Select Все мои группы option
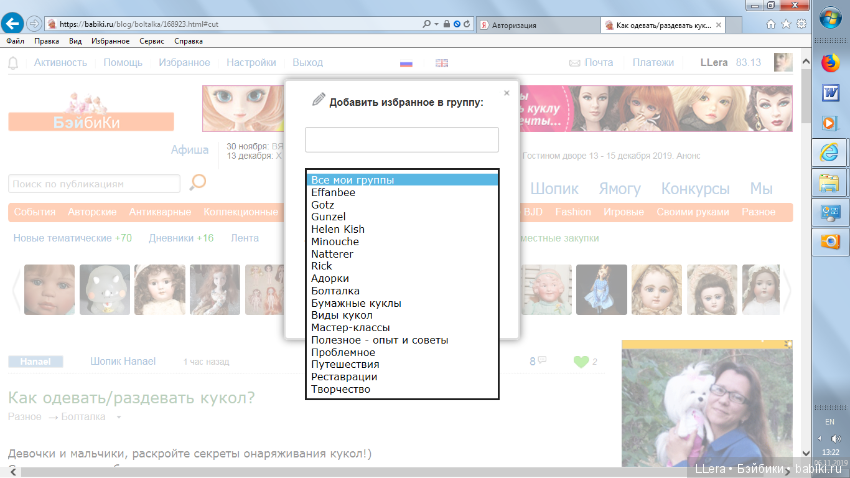Viewport: 850px width, 478px height. coord(352,180)
